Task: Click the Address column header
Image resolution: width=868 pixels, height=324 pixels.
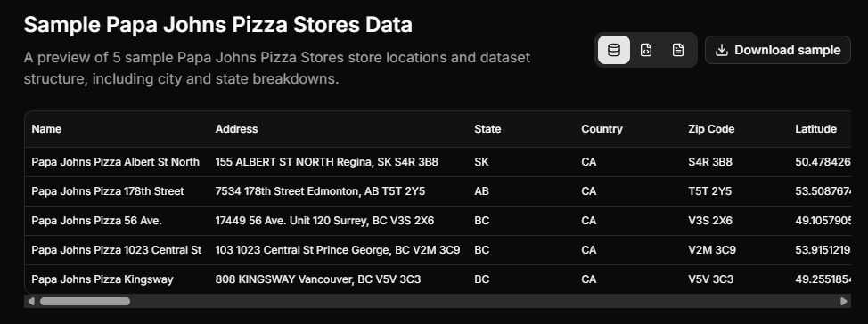Action: pos(236,129)
